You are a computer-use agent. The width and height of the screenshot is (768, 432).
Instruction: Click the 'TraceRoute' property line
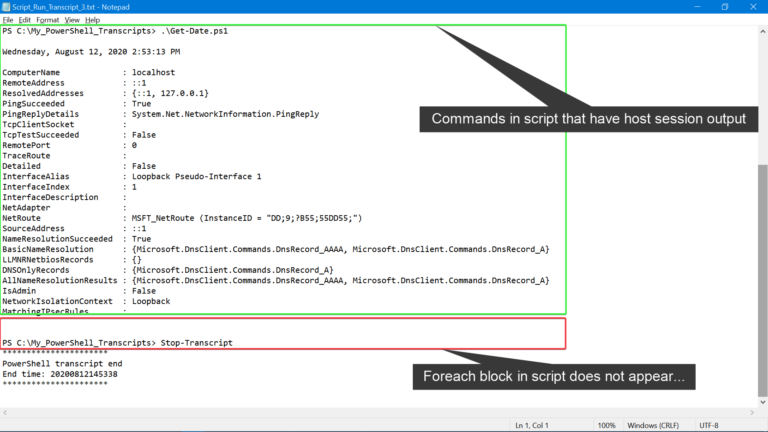tap(65, 156)
